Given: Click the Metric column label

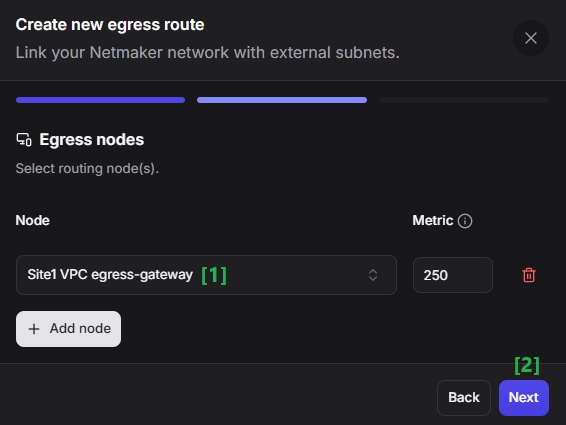Looking at the screenshot, I should tap(432, 220).
